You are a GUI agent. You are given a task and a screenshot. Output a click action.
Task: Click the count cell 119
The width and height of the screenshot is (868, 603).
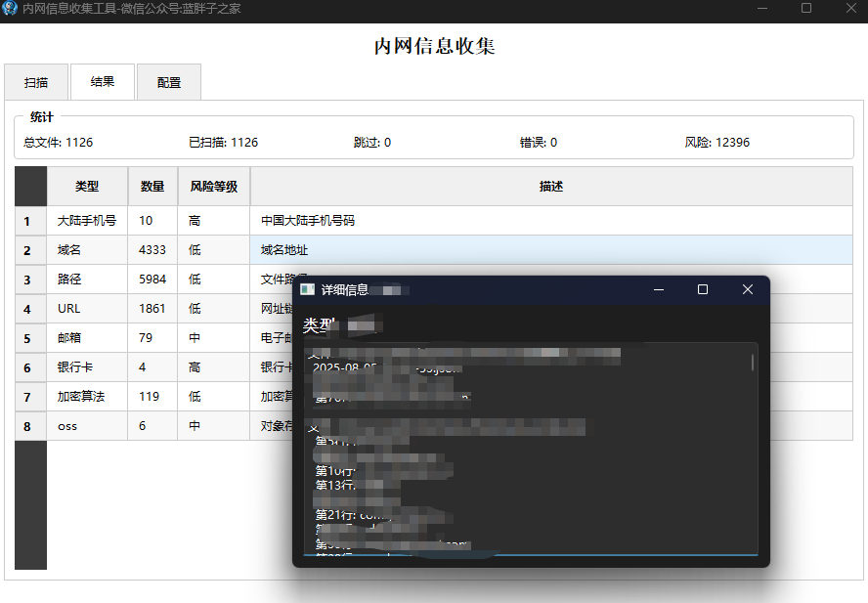click(152, 397)
